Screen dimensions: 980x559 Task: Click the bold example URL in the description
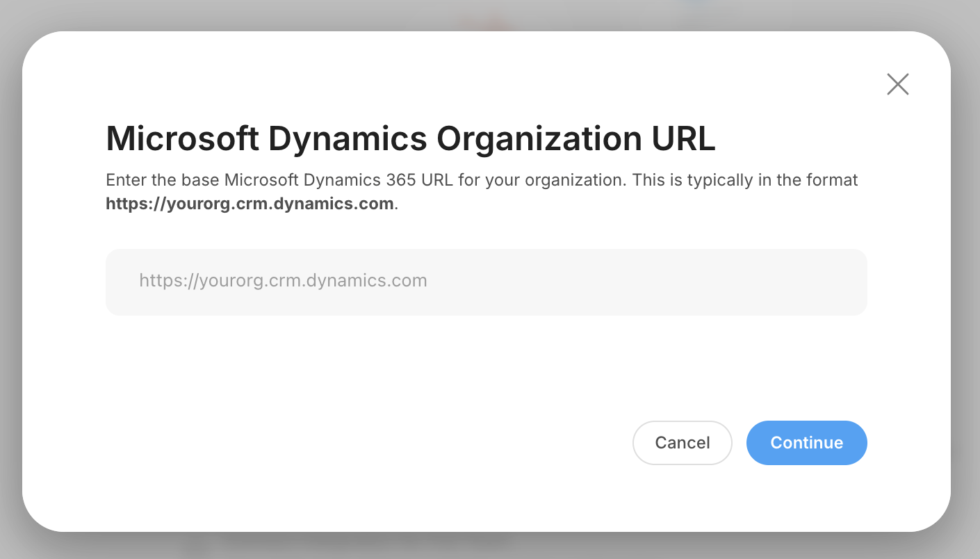[x=250, y=204]
